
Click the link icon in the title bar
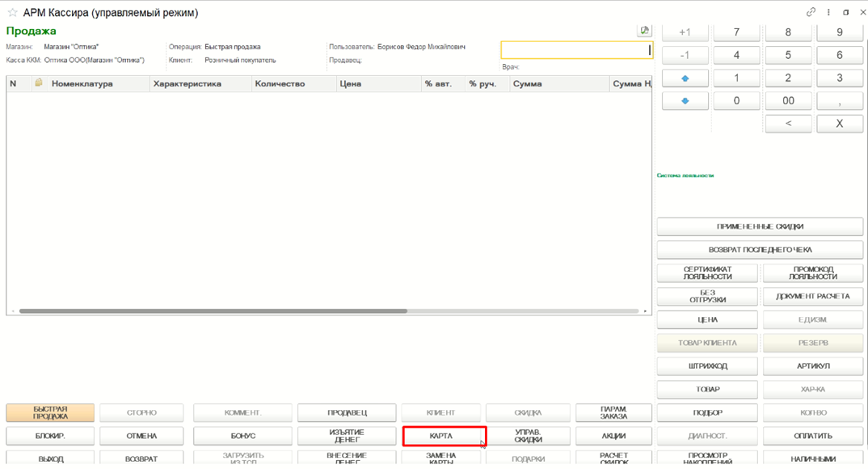tap(811, 11)
